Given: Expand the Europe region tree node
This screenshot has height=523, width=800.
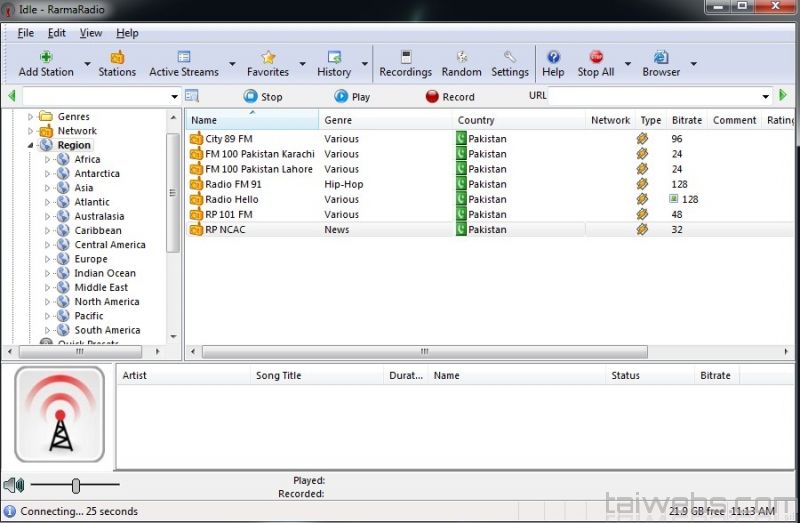Looking at the screenshot, I should [47, 259].
